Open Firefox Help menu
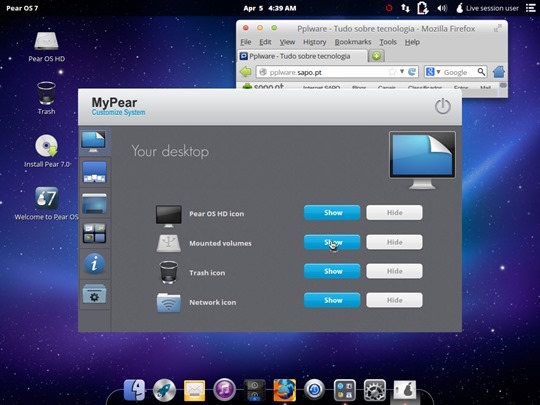This screenshot has width=540, height=405. [x=412, y=42]
